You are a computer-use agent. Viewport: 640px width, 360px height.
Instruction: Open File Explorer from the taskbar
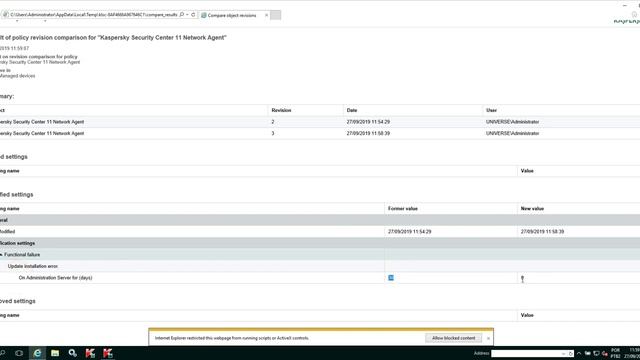tap(55, 353)
